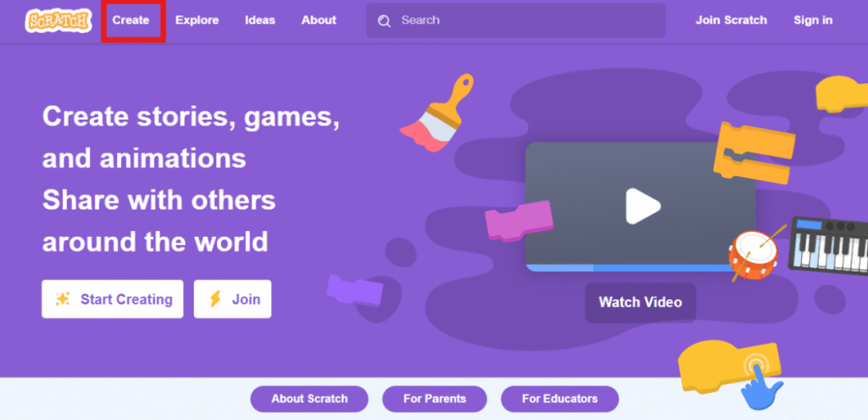The width and height of the screenshot is (868, 420).
Task: Click the pink puzzle block illustration
Action: [519, 221]
